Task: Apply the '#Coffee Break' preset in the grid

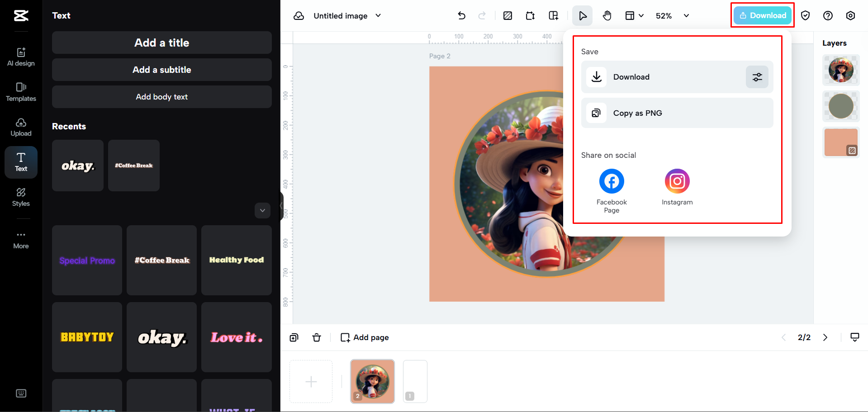Action: [162, 260]
